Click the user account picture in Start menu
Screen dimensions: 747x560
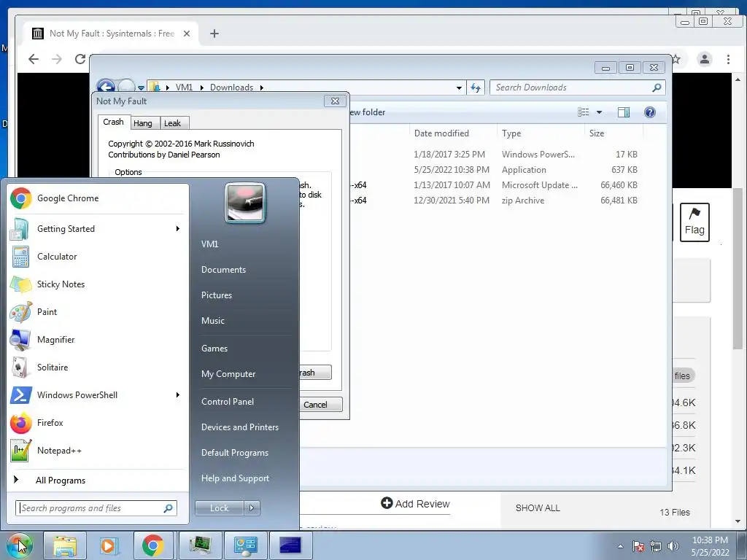[245, 203]
